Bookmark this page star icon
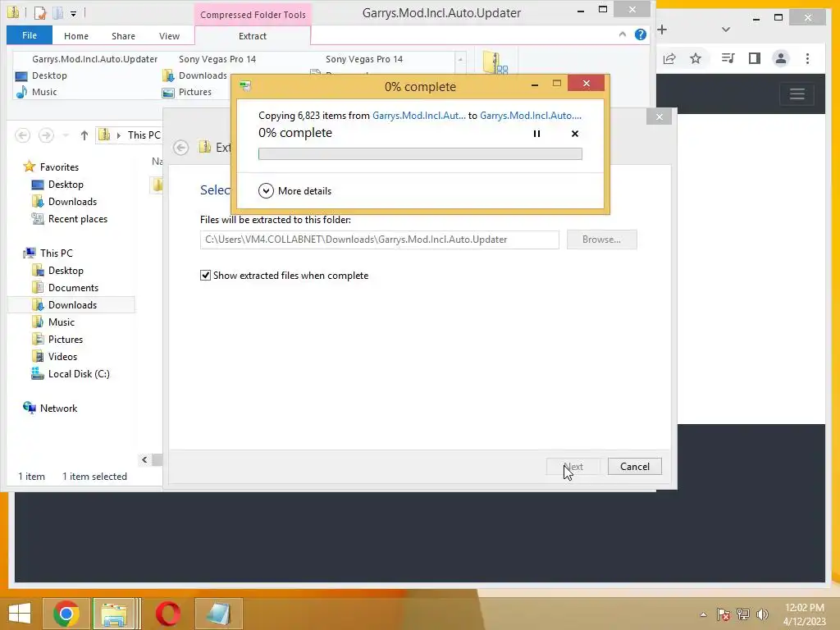Image resolution: width=840 pixels, height=630 pixels. (x=696, y=58)
